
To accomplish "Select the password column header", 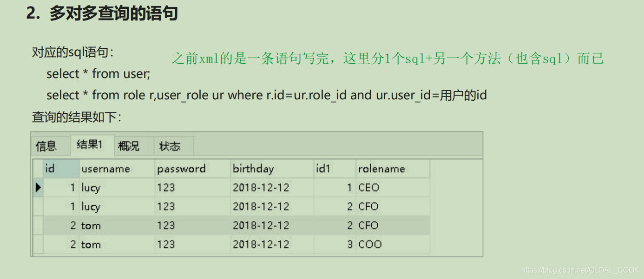I will (181, 169).
